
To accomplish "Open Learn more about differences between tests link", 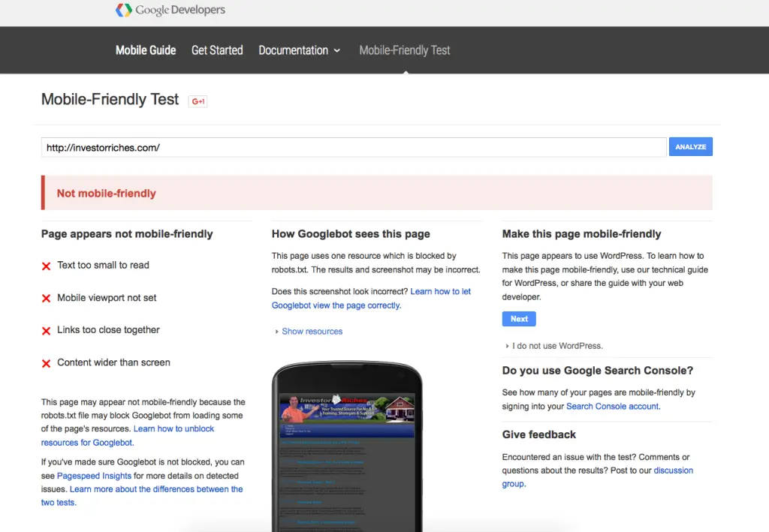I will click(x=142, y=496).
